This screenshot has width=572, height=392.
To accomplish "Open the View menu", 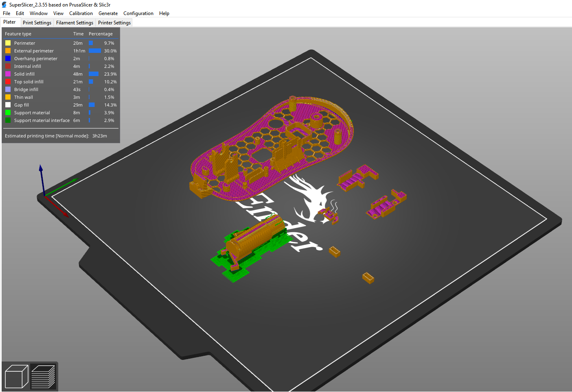I will pyautogui.click(x=58, y=13).
